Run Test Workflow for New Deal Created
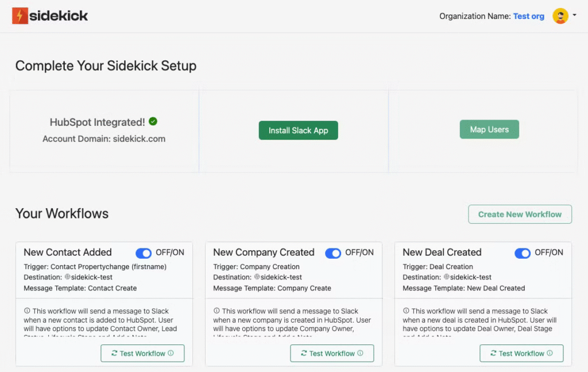Viewport: 588px width, 372px height. tap(521, 354)
